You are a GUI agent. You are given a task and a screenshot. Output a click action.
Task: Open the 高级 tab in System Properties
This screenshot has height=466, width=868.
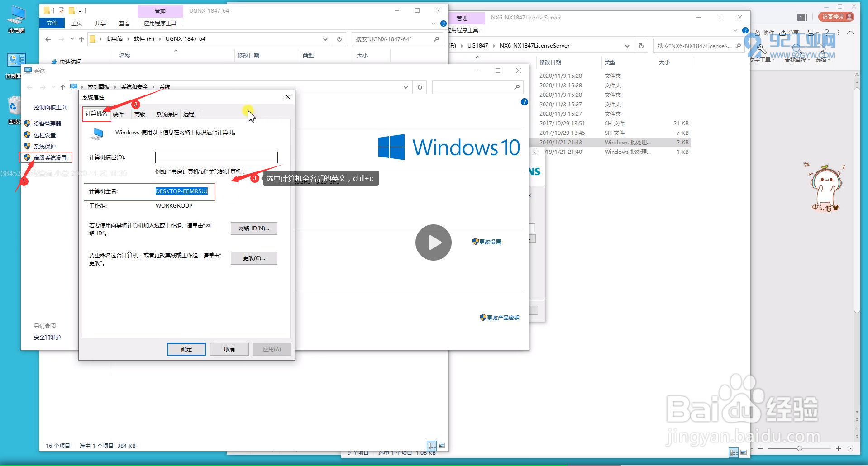(x=140, y=114)
